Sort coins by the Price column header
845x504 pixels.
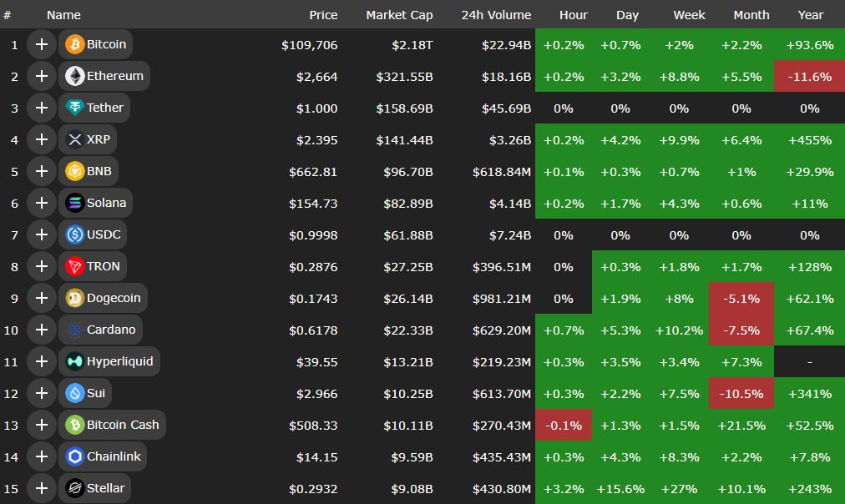(x=323, y=15)
